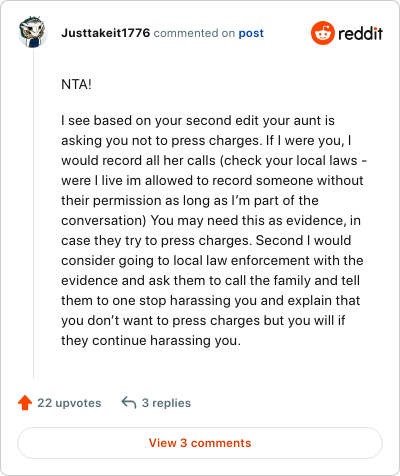Click the line starting "consider going to local"
This screenshot has height=476, width=400.
click(212, 261)
